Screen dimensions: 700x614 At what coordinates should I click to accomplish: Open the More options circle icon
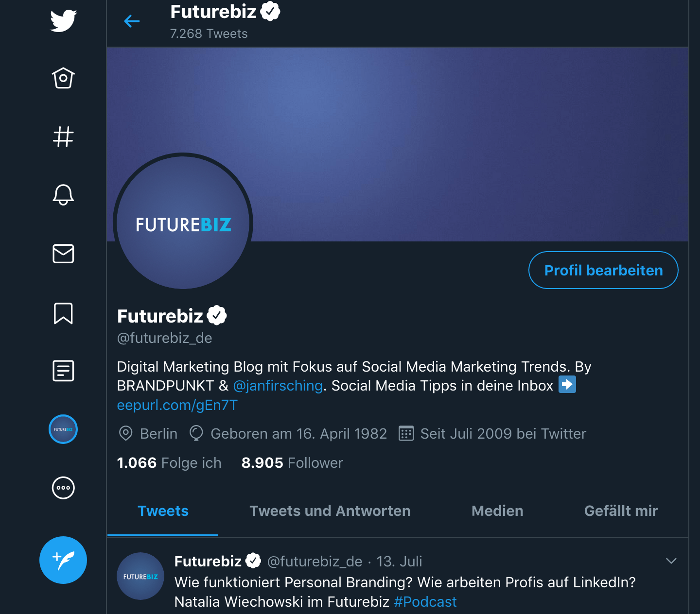(63, 488)
